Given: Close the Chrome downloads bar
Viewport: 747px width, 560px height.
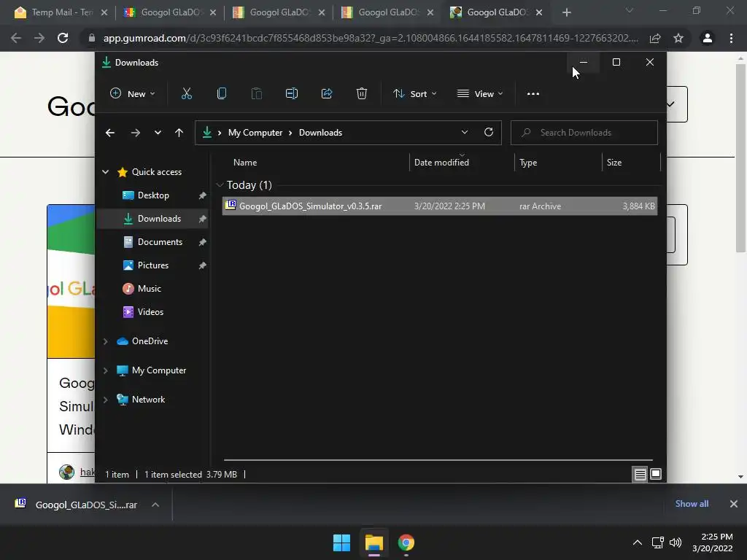Looking at the screenshot, I should click(x=734, y=504).
